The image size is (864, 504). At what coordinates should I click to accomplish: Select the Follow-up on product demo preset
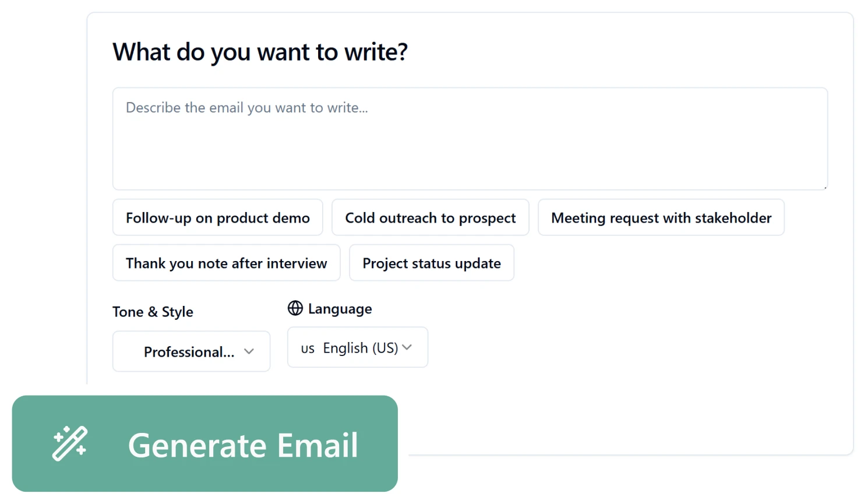click(217, 217)
